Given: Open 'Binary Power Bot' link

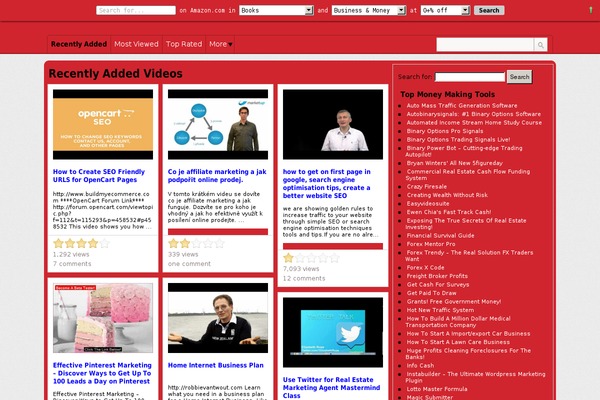Looking at the screenshot, I should pos(464,151).
